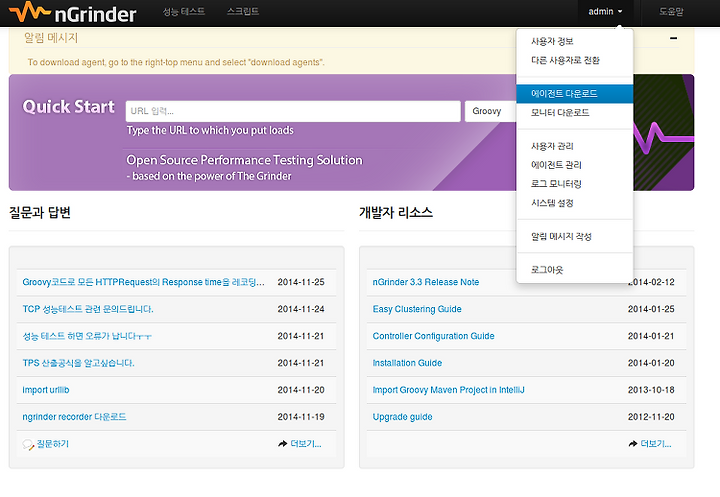Select 에이전트 다운로드 menu entry
Image resolution: width=720 pixels, height=497 pixels.
574,94
